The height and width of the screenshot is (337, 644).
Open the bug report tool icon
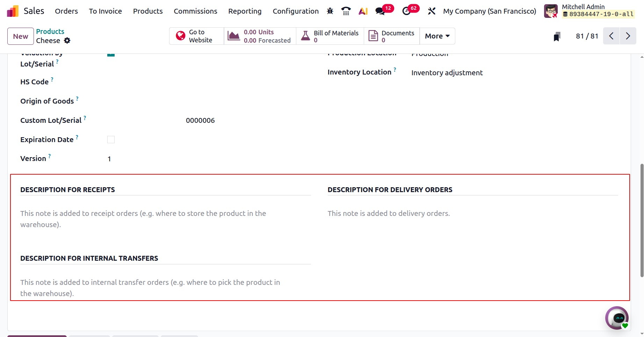(330, 11)
